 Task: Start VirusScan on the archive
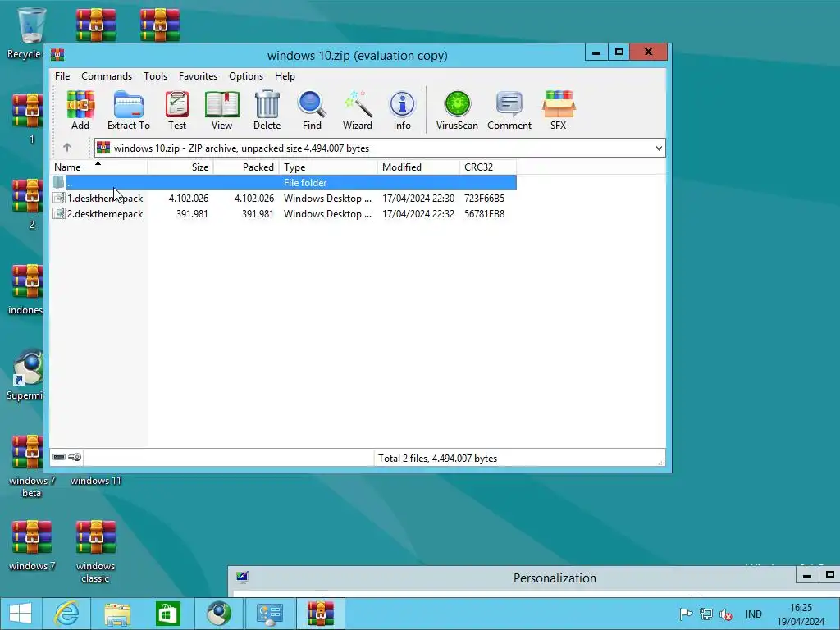pos(457,110)
